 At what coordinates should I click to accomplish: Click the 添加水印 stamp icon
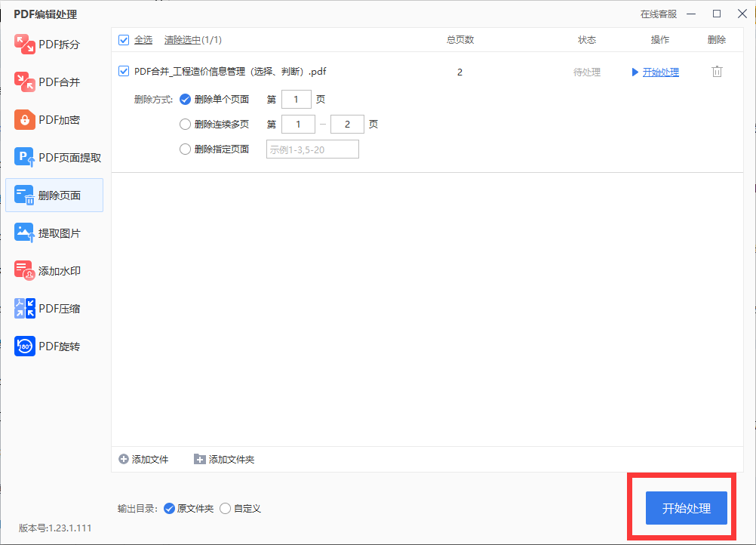25,270
